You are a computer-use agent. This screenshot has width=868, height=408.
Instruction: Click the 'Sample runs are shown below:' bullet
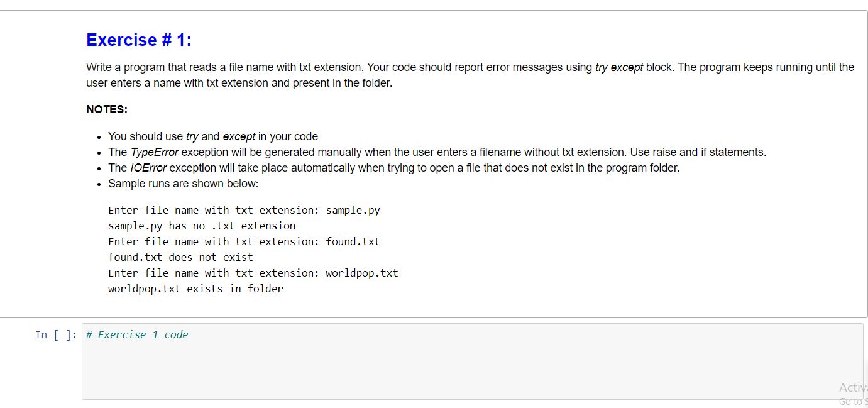click(x=184, y=184)
